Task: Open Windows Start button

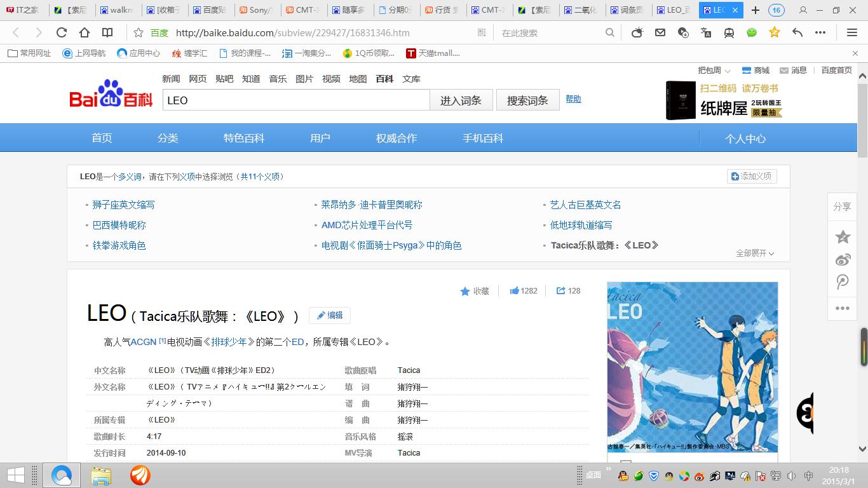Action: [15, 475]
